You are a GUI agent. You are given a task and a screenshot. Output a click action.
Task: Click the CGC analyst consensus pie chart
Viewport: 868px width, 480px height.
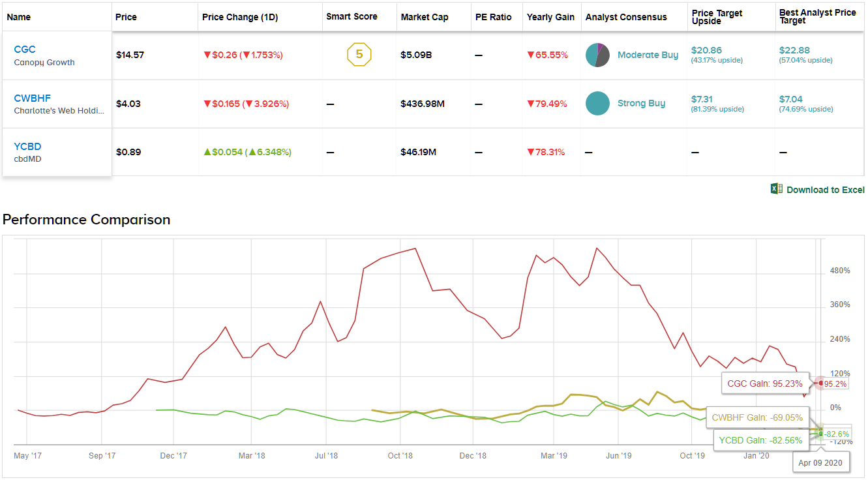pos(597,55)
